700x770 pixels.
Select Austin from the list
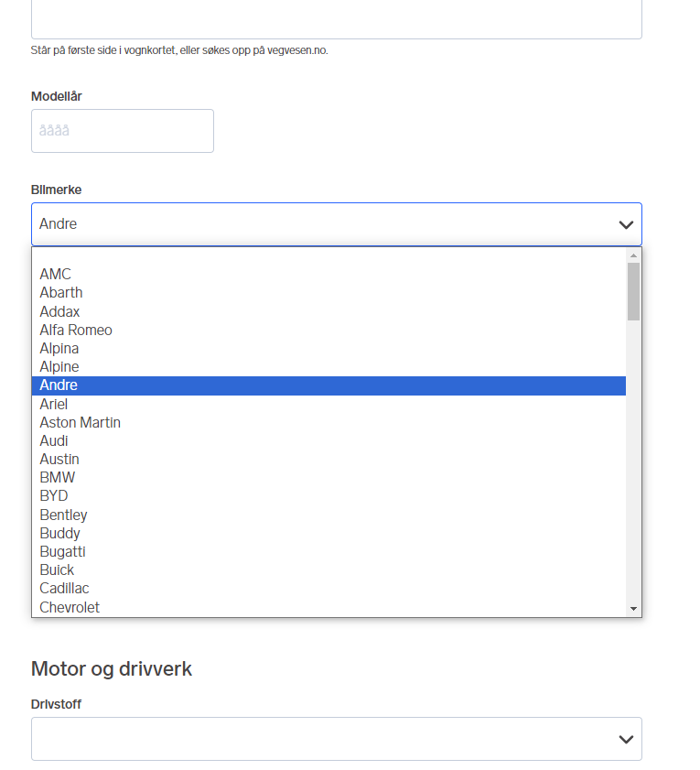328,459
